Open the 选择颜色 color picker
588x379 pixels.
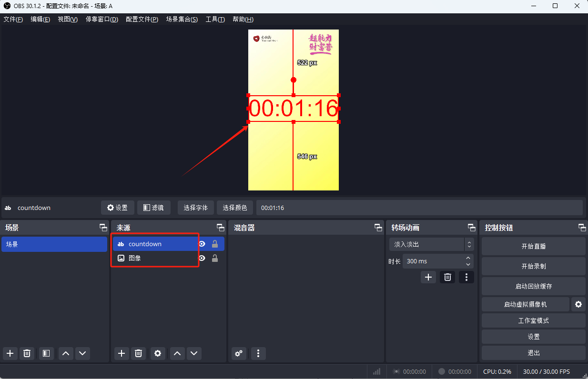click(x=234, y=208)
